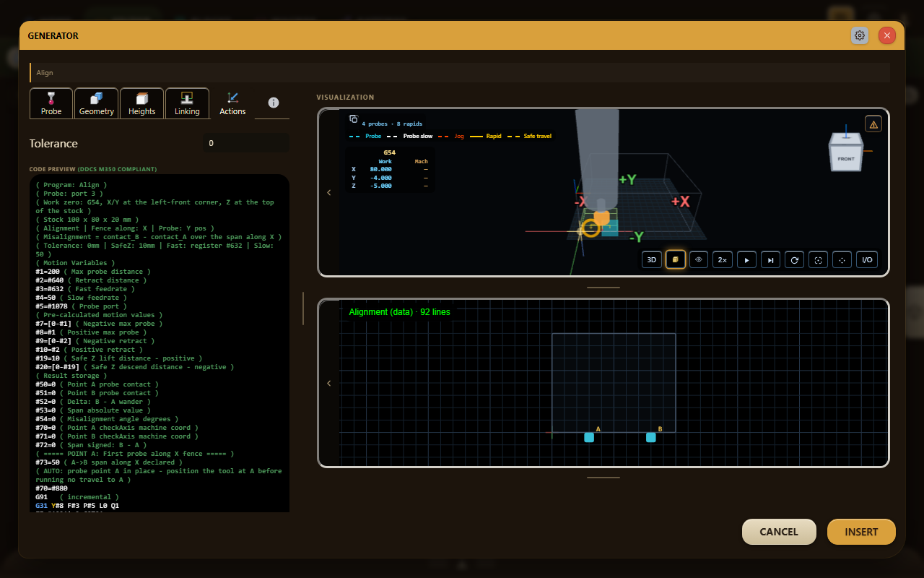Image resolution: width=924 pixels, height=578 pixels.
Task: Reset the simulation with reload icon
Action: click(794, 259)
